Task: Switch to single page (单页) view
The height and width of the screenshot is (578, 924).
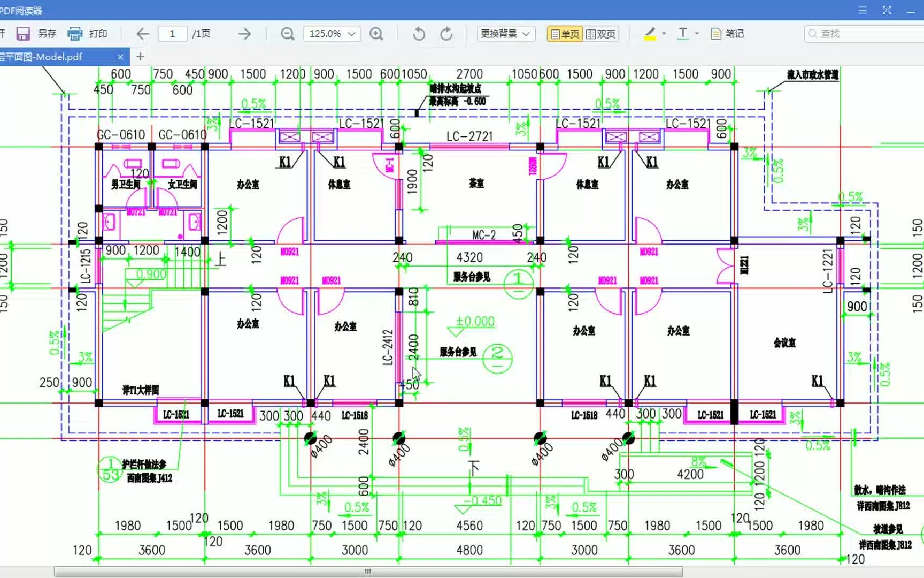Action: 565,34
